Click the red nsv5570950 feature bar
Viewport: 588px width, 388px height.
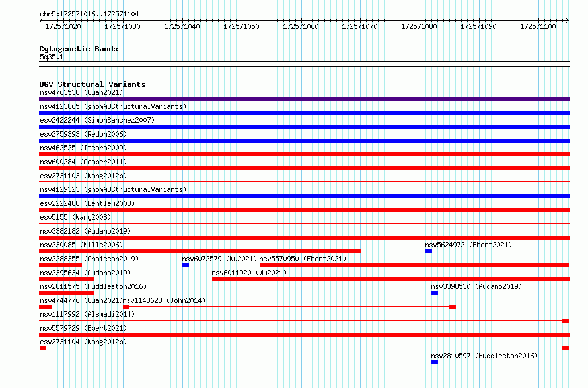[x=414, y=265]
